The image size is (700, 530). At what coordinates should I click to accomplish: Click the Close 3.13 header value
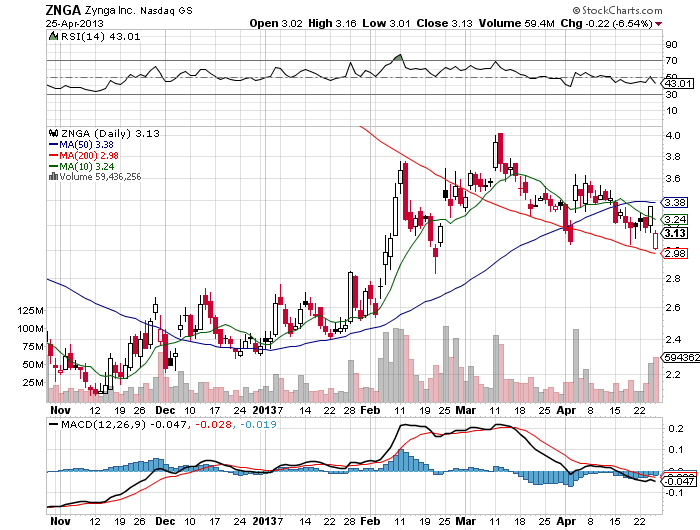444,23
